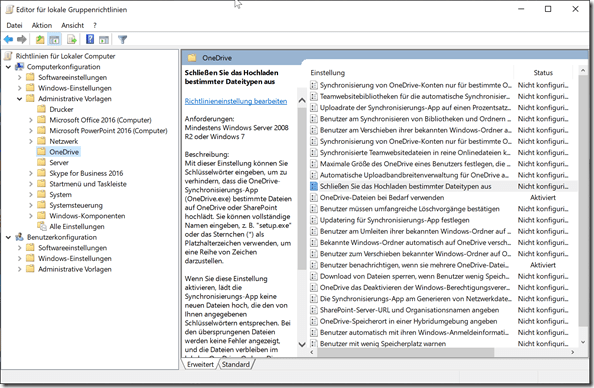Select 'Automatische Uploadbandbreitenverwaltung für OneDrive' row
Image resolution: width=594 pixels, height=388 pixels.
(x=414, y=175)
